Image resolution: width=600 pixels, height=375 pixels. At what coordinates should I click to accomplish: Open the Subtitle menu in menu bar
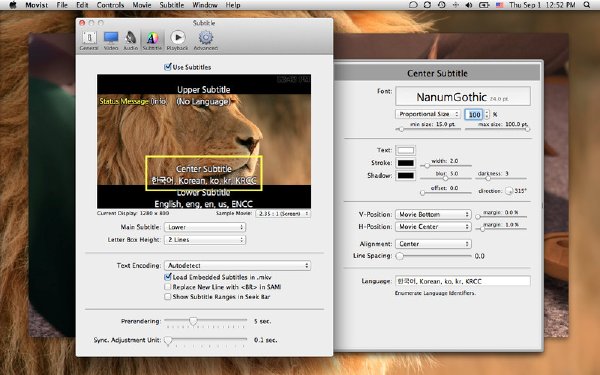pyautogui.click(x=171, y=5)
